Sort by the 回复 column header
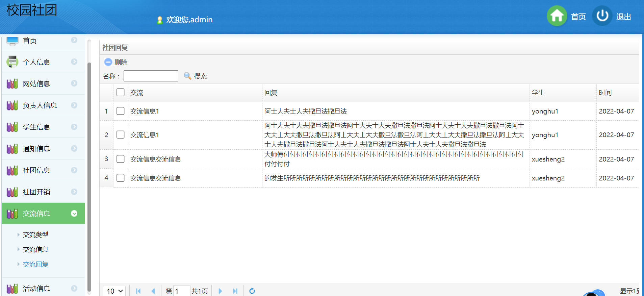644x296 pixels. (271, 93)
